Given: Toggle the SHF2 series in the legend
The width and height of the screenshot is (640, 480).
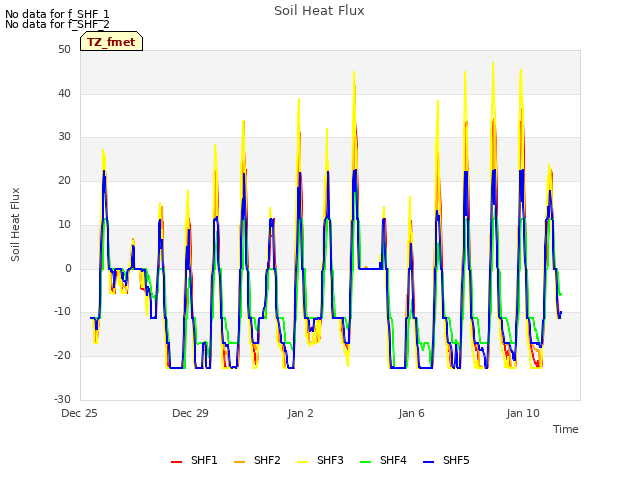Looking at the screenshot, I should pos(257,460).
